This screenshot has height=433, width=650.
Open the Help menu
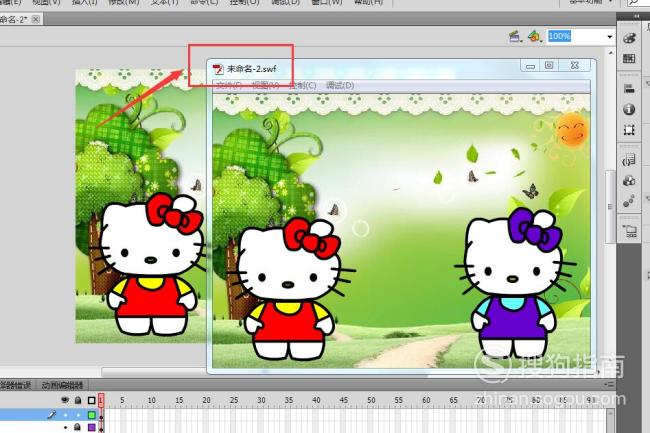point(368,2)
